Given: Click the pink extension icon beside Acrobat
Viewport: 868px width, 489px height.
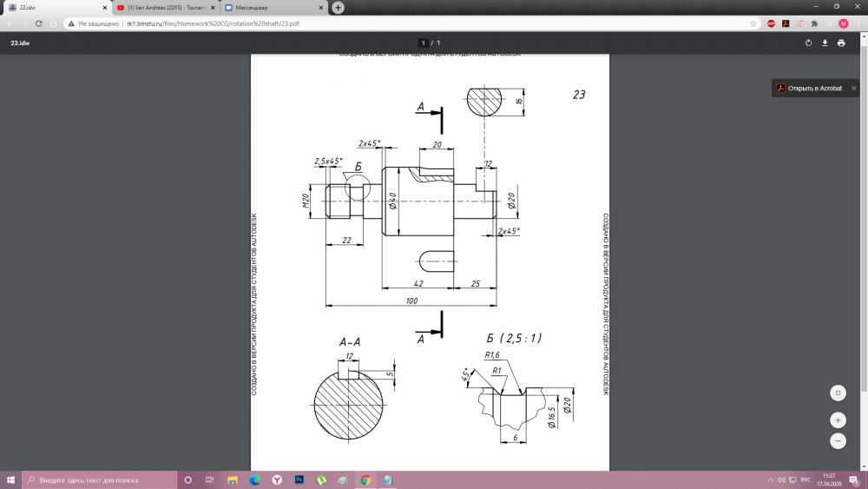Looking at the screenshot, I should [800, 23].
